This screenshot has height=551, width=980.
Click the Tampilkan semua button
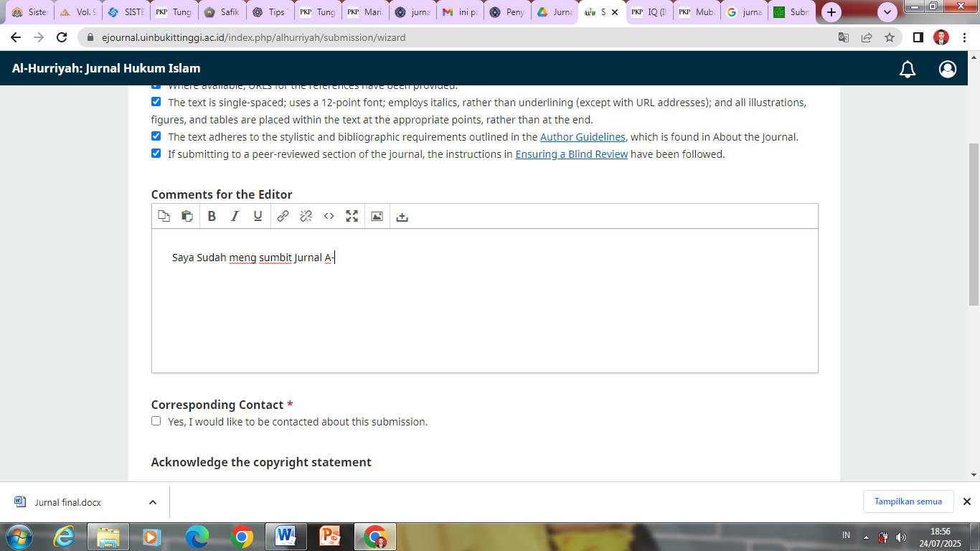click(908, 501)
